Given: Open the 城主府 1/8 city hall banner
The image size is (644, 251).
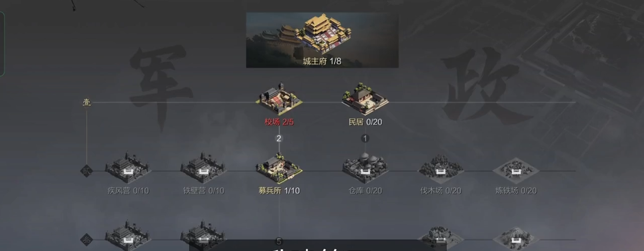Looking at the screenshot, I should pyautogui.click(x=322, y=40).
